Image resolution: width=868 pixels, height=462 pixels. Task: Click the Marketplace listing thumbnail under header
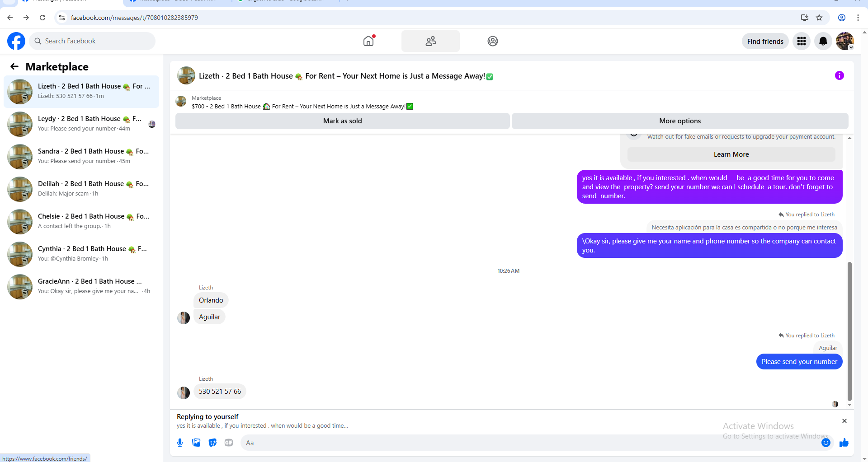(181, 102)
